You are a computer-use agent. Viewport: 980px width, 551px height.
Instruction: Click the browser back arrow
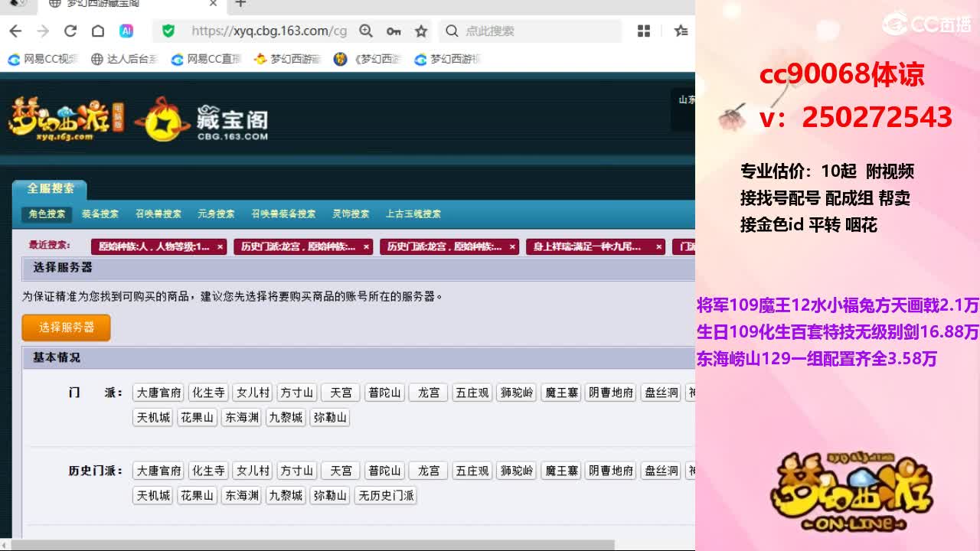point(15,31)
